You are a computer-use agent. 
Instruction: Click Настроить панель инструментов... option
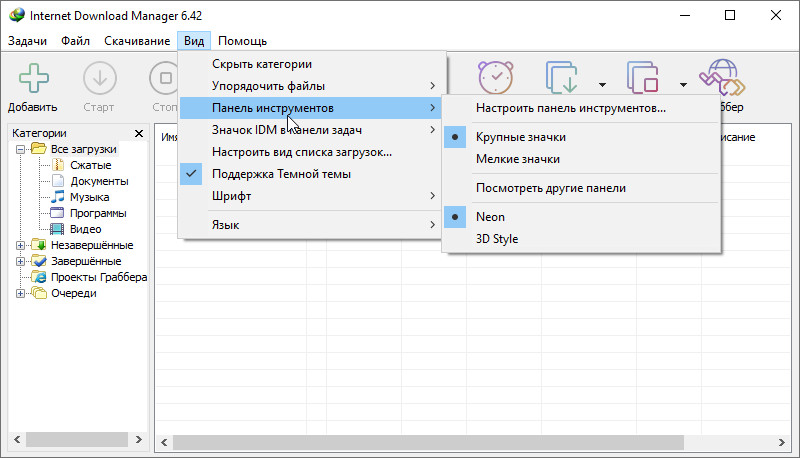point(571,108)
